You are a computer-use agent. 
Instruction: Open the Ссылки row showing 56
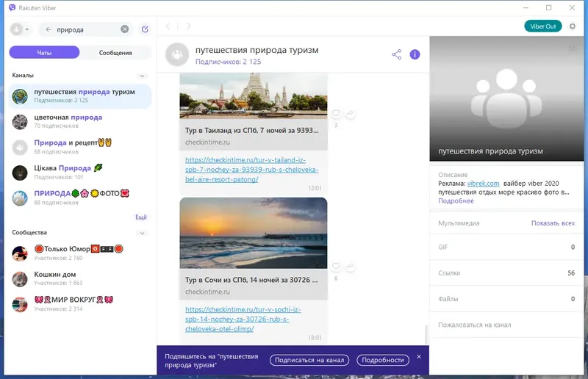point(506,273)
